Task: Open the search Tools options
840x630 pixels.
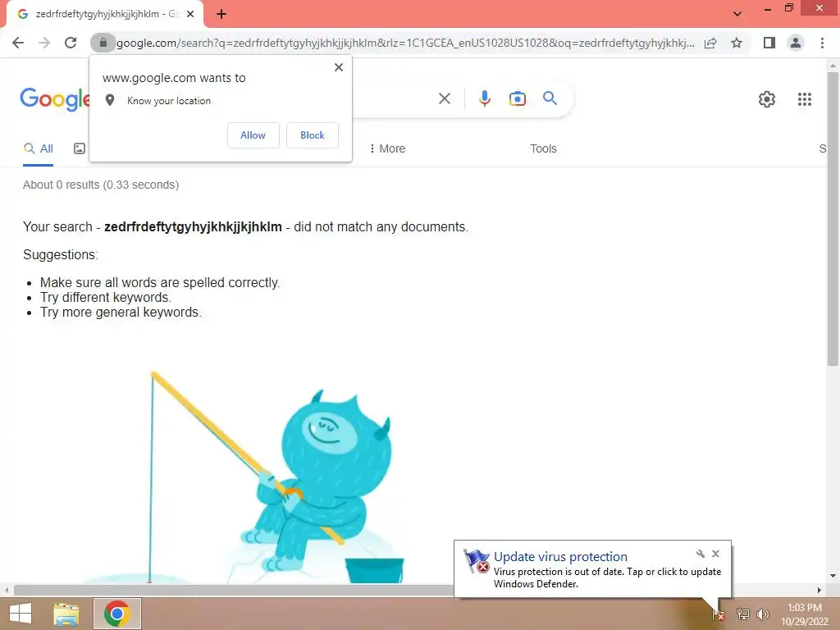Action: (x=543, y=149)
